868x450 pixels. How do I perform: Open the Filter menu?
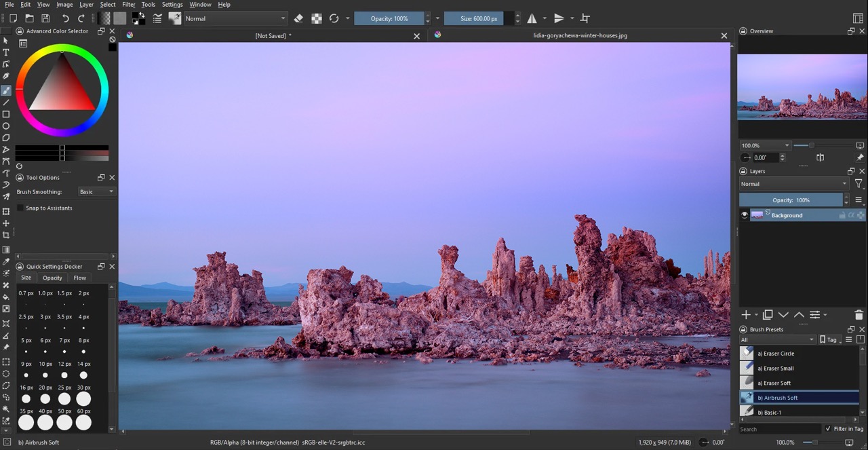[x=128, y=4]
